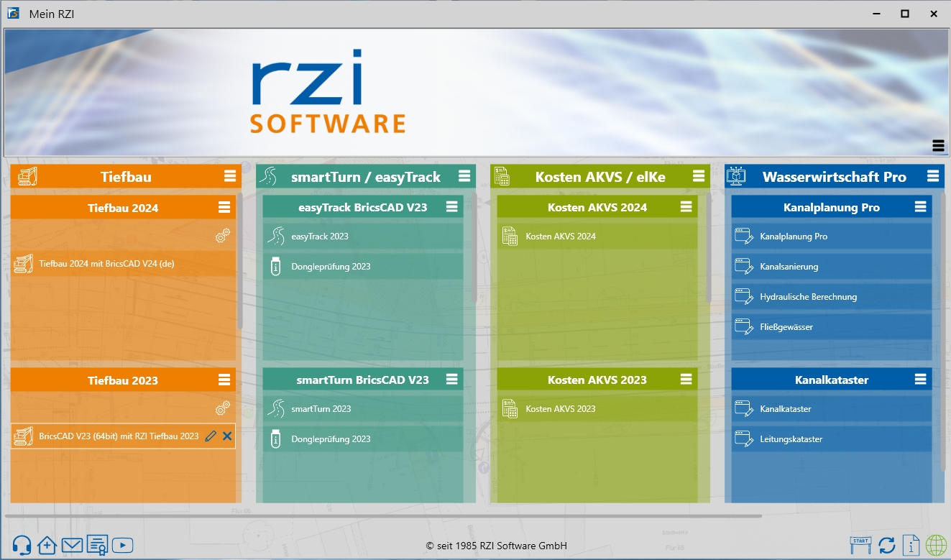The width and height of the screenshot is (951, 560).
Task: Click the Wasserwirtschaft Pro column scrollbar
Action: pos(943,331)
